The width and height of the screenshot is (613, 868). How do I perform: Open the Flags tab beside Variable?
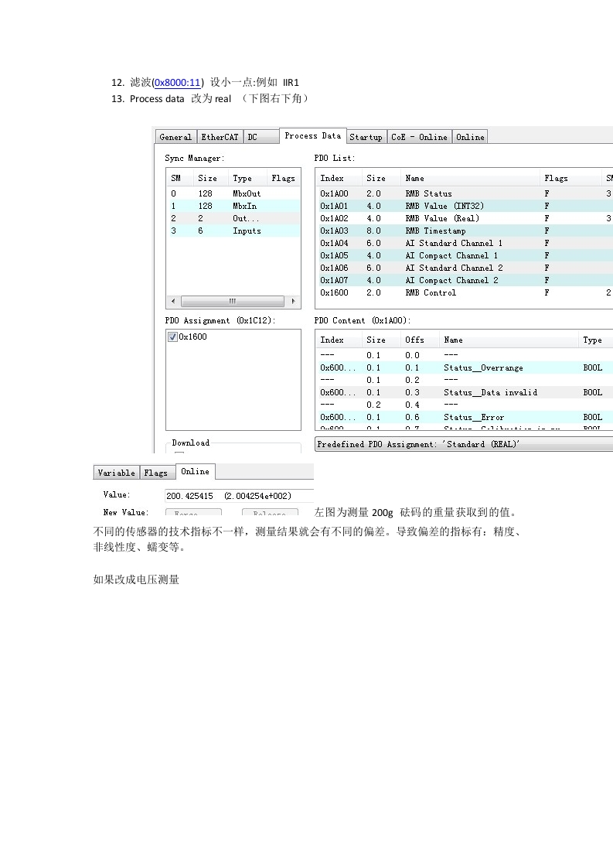click(x=155, y=473)
